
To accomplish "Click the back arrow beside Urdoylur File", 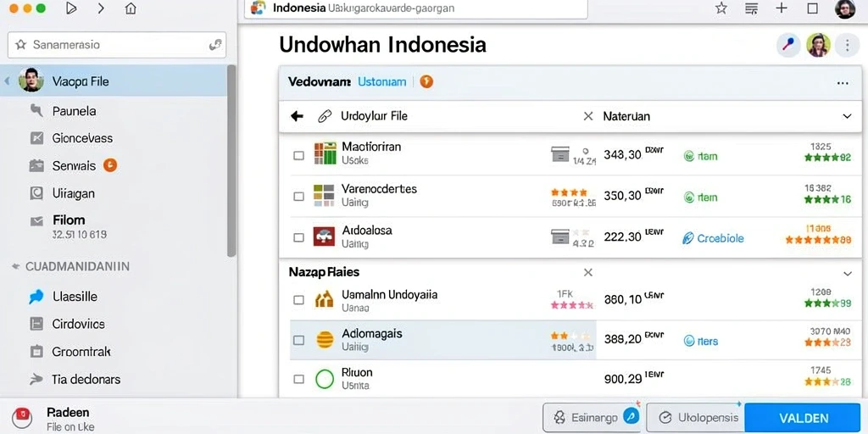I will pos(298,116).
